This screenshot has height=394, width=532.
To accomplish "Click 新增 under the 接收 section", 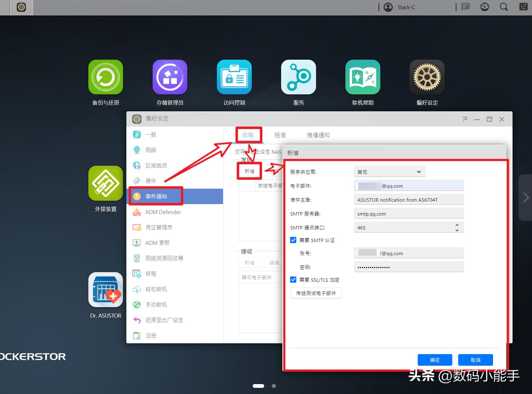I will [x=250, y=263].
